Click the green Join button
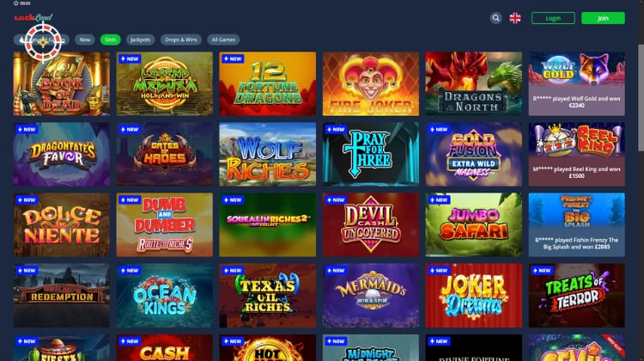The width and height of the screenshot is (644, 361). (x=603, y=18)
